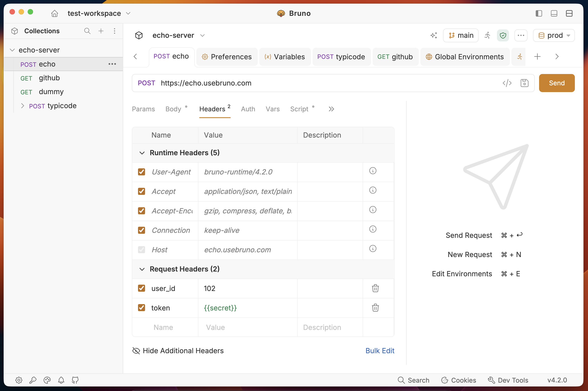Show info for Accept-Encoding header
Image resolution: width=588 pixels, height=391 pixels.
(x=373, y=210)
